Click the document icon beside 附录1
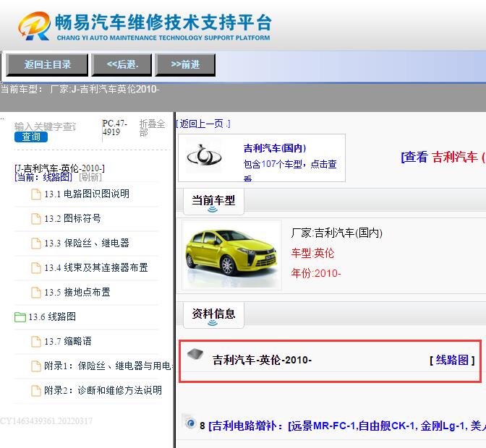The width and height of the screenshot is (486, 448). click(36, 366)
